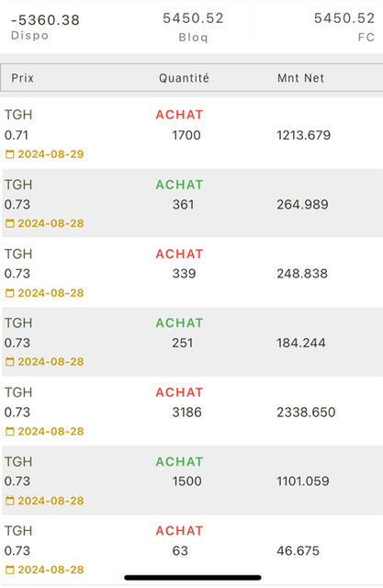Screen dimensions: 383x588
Task: Select TGH ticker in 1213.679 row
Action: [x=18, y=115]
